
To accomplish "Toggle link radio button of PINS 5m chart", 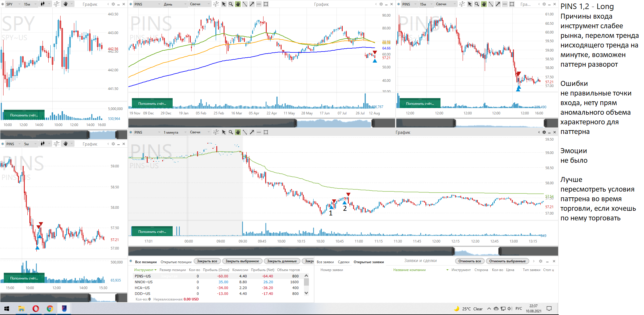I will (x=3, y=144).
